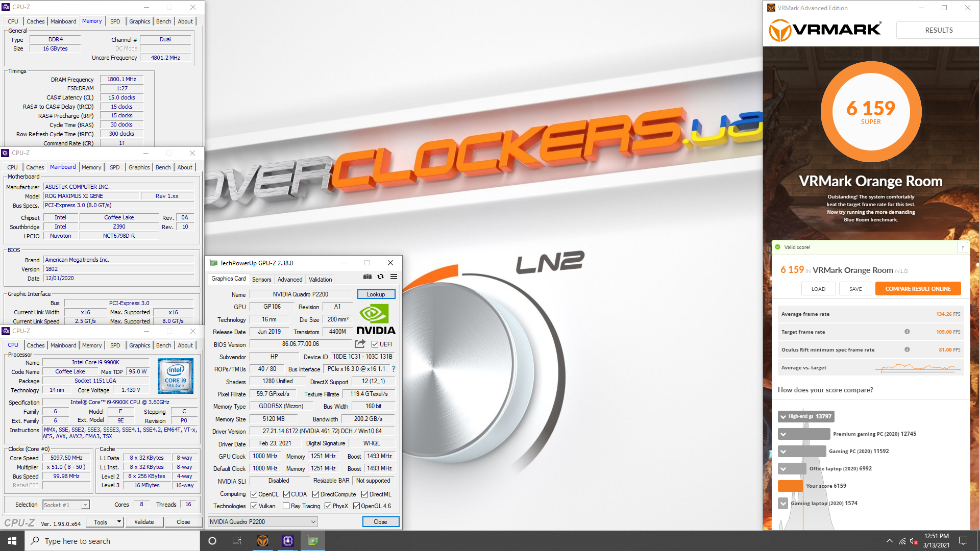The height and width of the screenshot is (551, 980).
Task: Click the SAVE button in VRMark
Action: coord(855,289)
